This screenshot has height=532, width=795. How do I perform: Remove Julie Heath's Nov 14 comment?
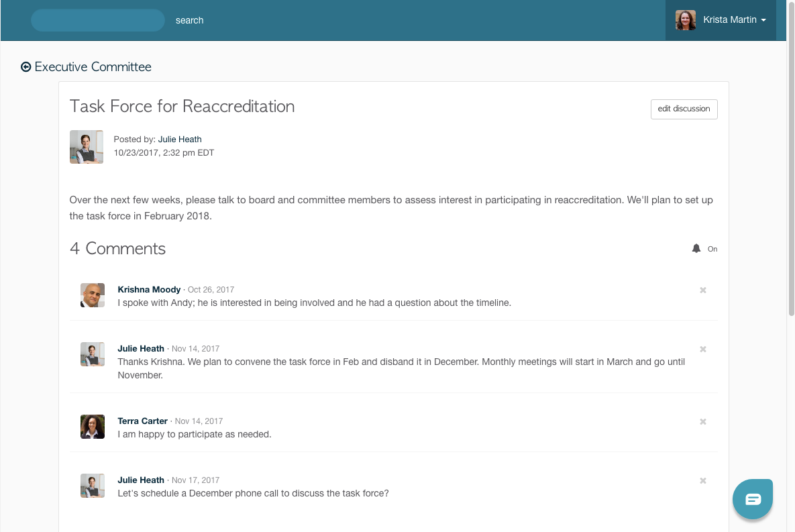(703, 350)
